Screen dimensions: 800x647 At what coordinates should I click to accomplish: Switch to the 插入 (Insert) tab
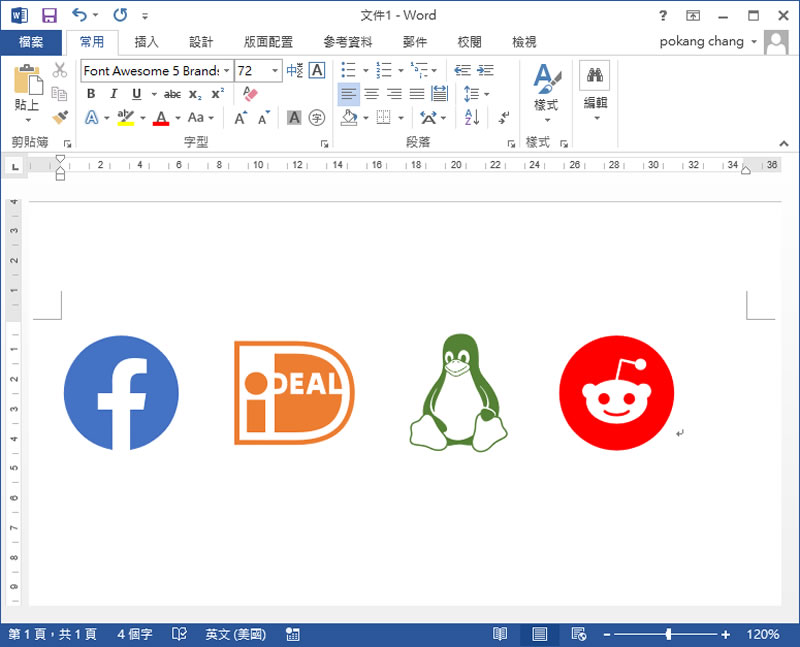[146, 42]
